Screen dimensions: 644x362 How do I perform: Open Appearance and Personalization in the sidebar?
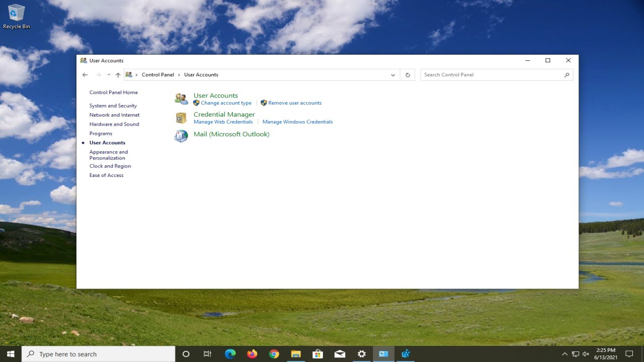109,155
